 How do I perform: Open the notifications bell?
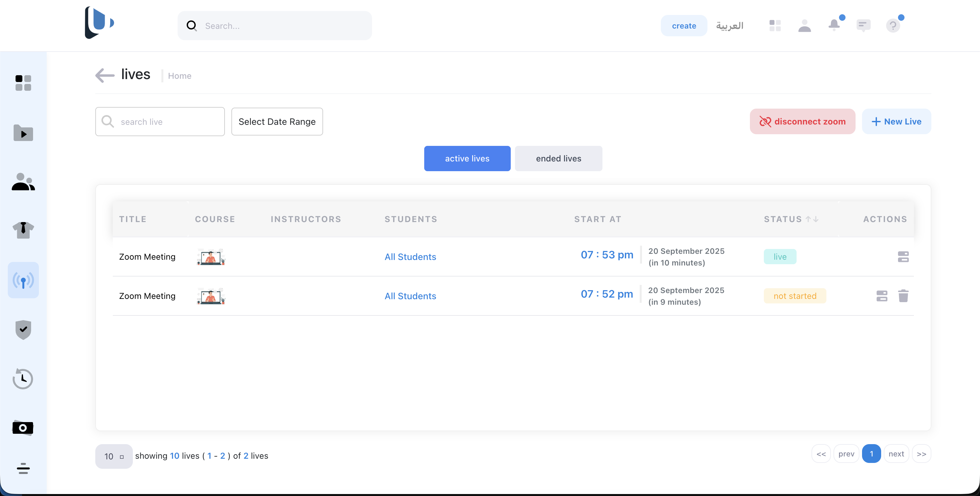834,25
